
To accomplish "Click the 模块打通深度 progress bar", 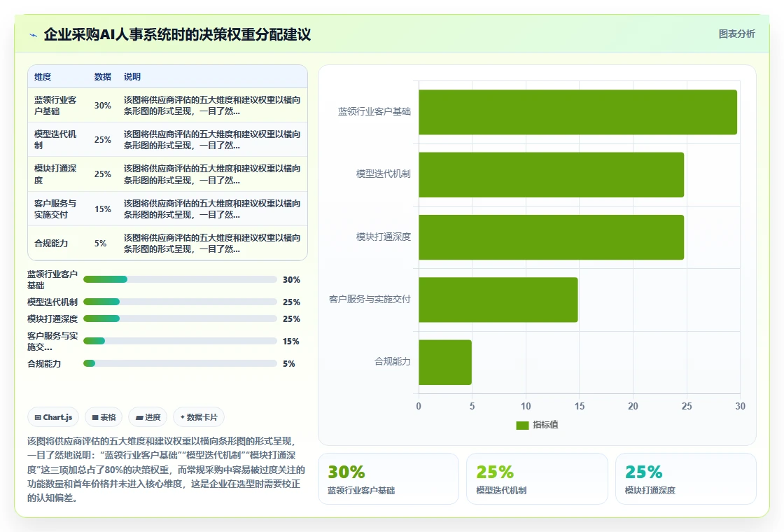I will point(180,318).
